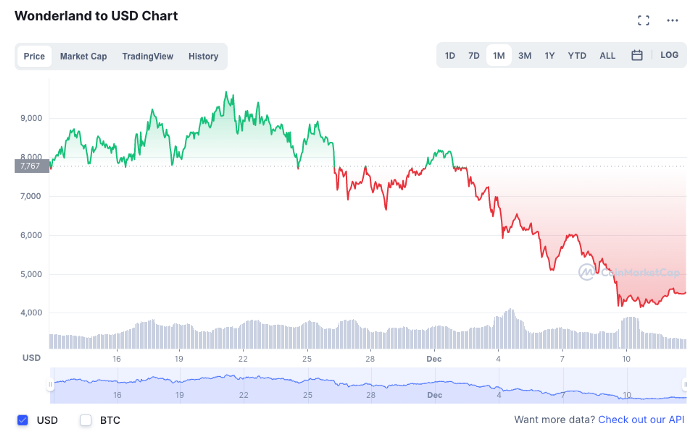700x436 pixels.
Task: Enable the BTC currency checkbox
Action: coord(86,420)
